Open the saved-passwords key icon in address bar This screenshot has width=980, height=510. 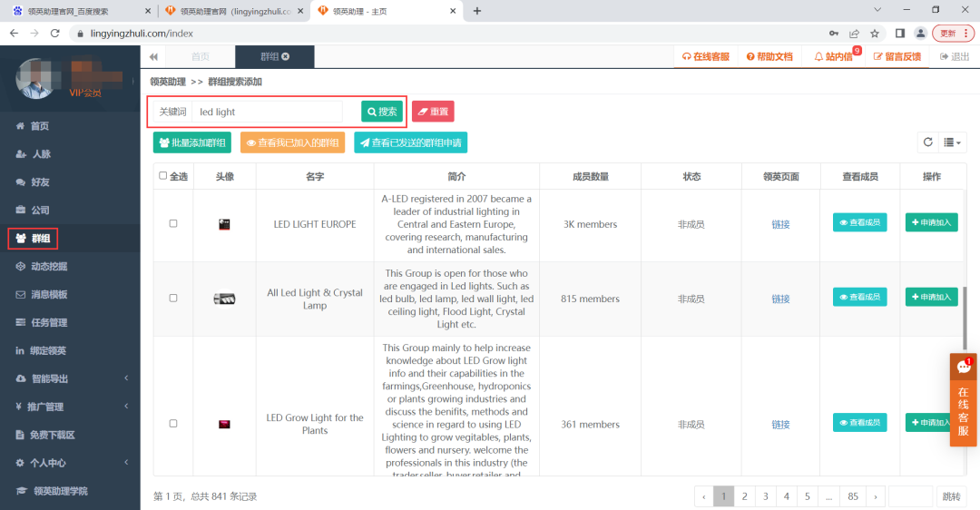[x=834, y=34]
